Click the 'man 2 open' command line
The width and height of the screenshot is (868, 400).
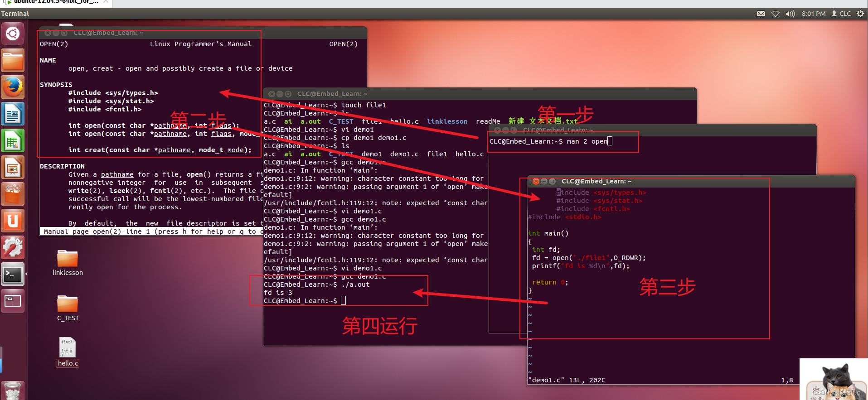(551, 141)
